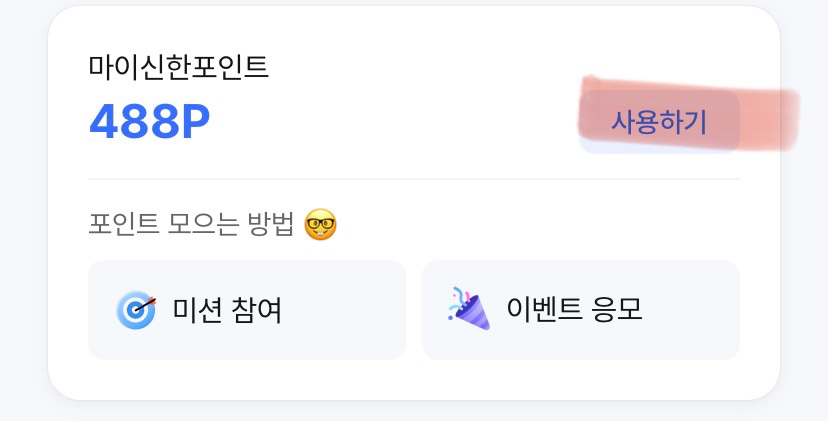Image resolution: width=828 pixels, height=421 pixels.
Task: Tap the 사용하기 button
Action: pos(659,122)
